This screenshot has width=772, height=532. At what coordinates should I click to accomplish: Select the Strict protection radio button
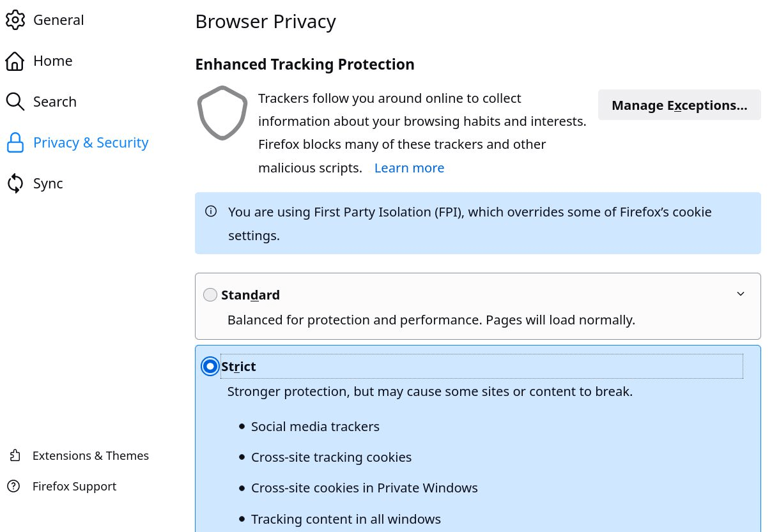pyautogui.click(x=210, y=367)
